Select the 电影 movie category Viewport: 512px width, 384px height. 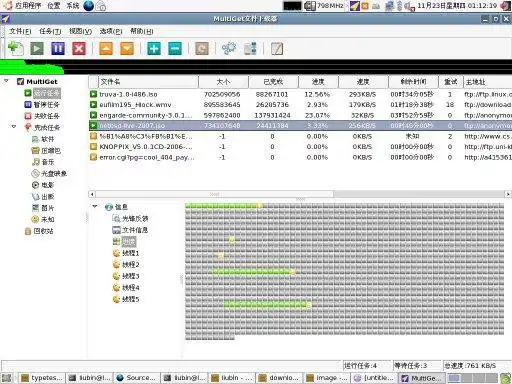(x=43, y=185)
